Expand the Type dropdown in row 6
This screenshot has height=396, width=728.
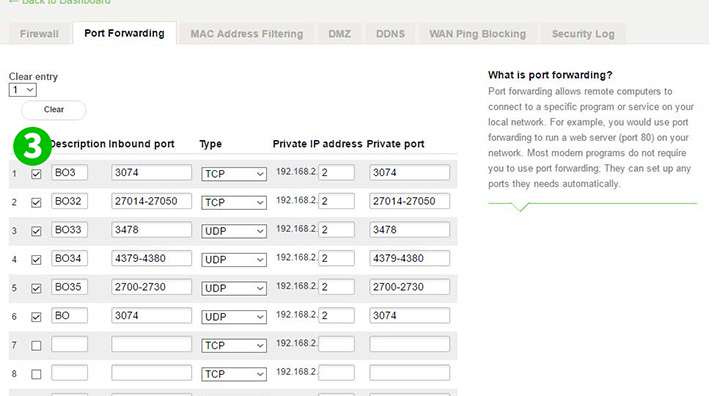[x=234, y=317]
